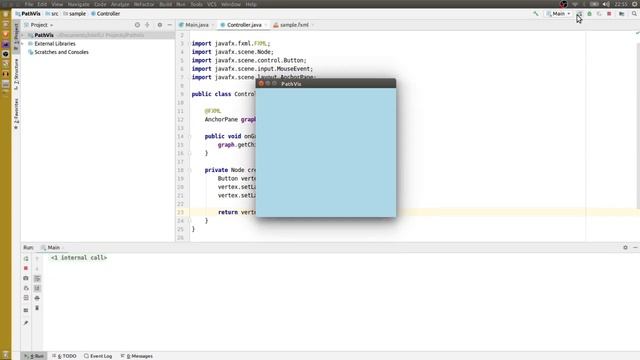
Task: Open the network indicator in the system tray
Action: click(x=575, y=4)
